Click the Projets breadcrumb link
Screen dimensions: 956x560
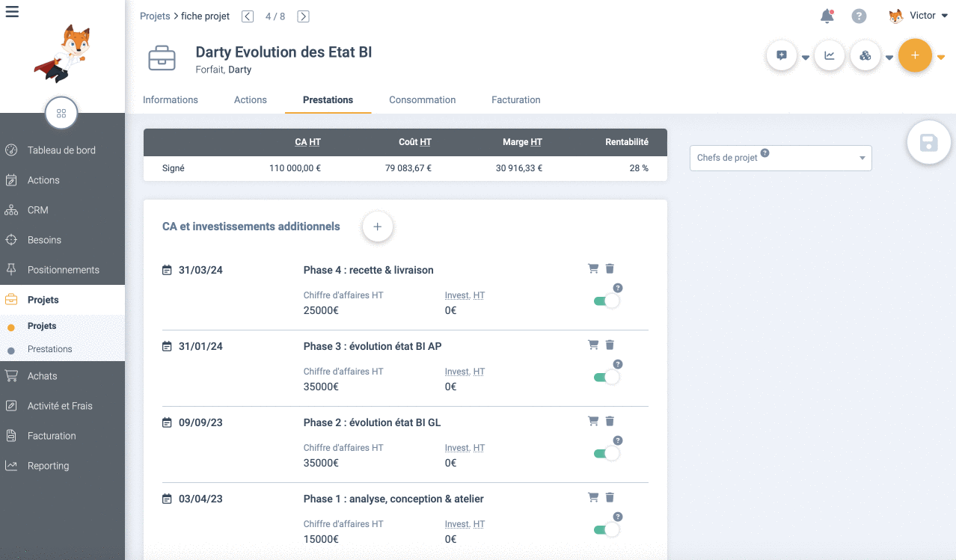pos(155,16)
